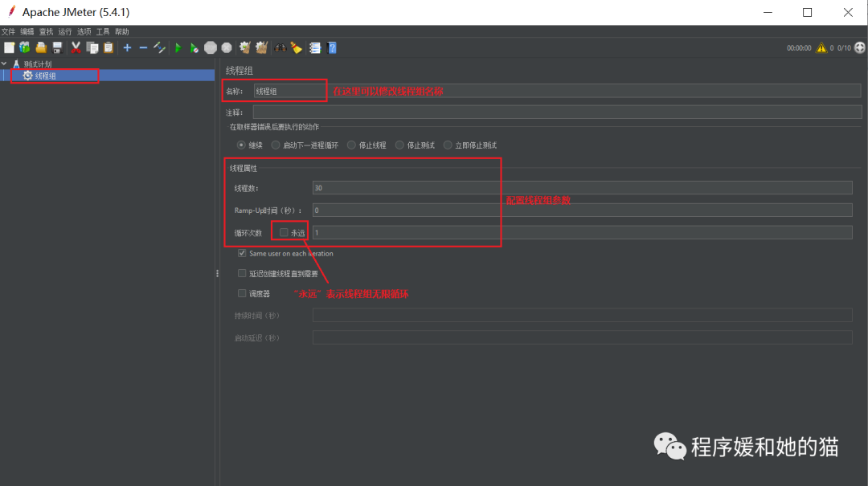The image size is (868, 486).
Task: Click the Toggle enable/disable icon
Action: [159, 47]
